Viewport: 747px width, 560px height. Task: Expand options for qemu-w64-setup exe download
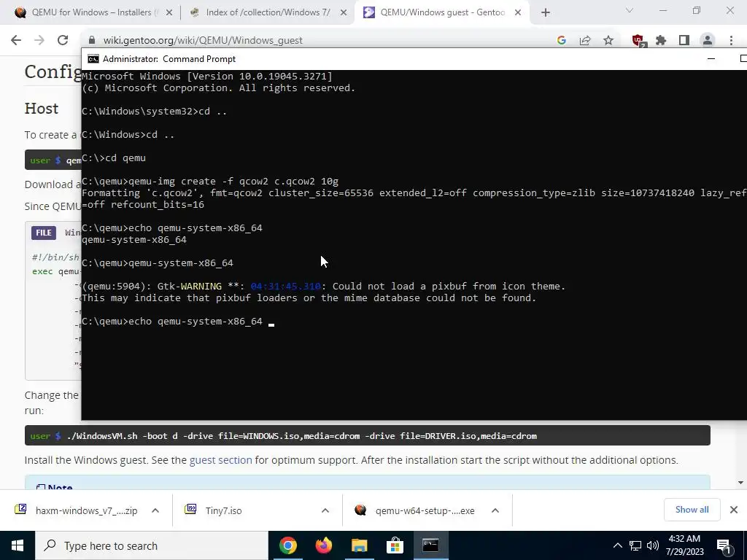tap(495, 510)
